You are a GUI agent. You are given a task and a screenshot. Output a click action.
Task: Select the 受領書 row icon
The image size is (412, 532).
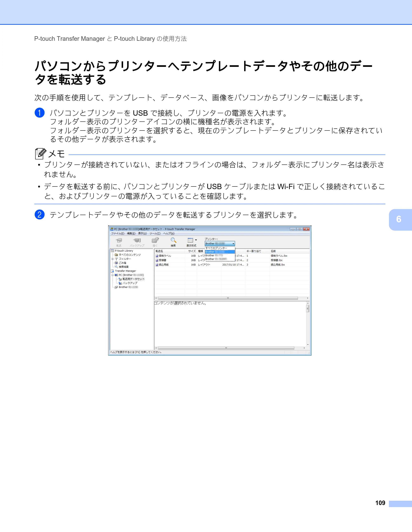pyautogui.click(x=157, y=260)
